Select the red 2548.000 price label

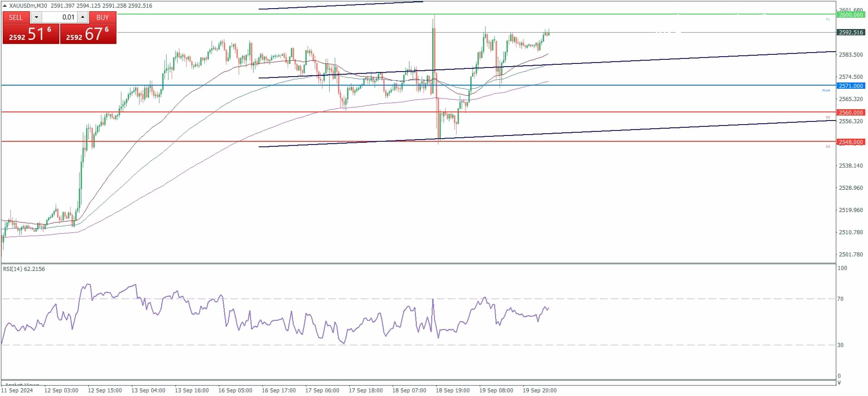point(851,142)
